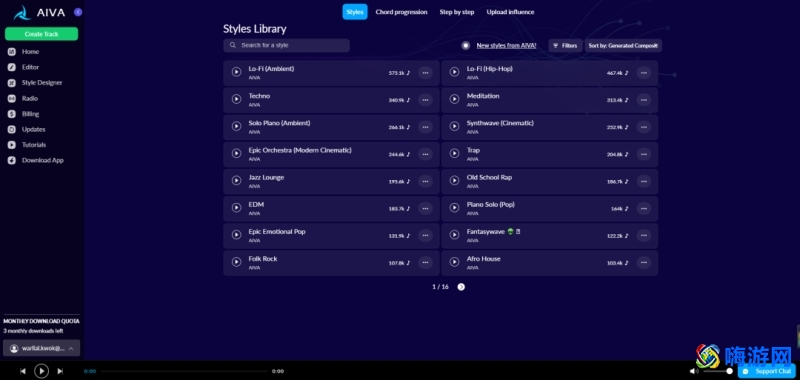Go to the next styles page arrow
The height and width of the screenshot is (380, 800).
pyautogui.click(x=461, y=287)
